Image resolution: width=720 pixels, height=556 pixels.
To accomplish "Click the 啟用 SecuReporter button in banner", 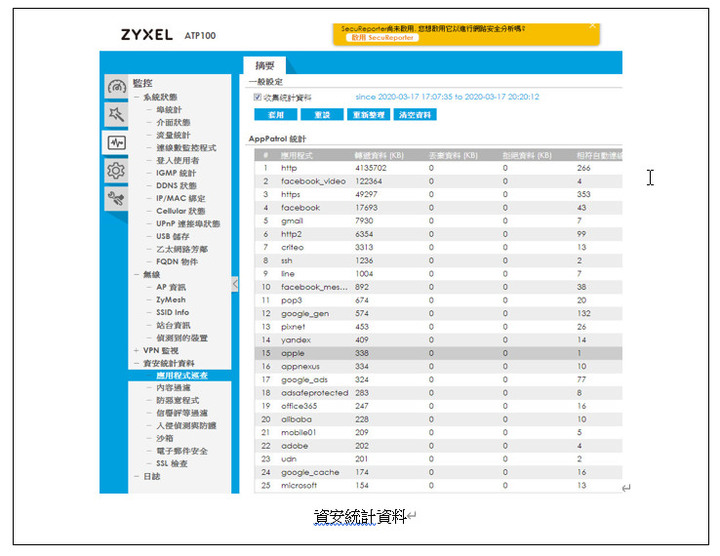I will pyautogui.click(x=382, y=38).
